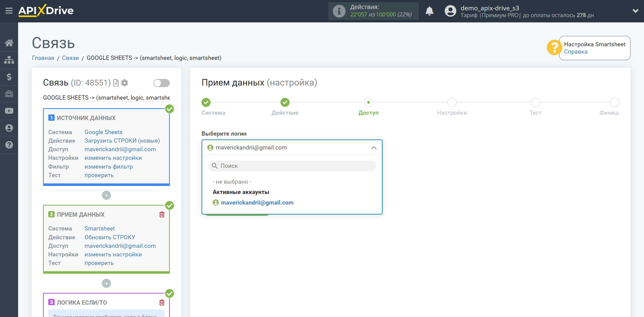Viewport: 644px width, 317px height.
Task: Click the connection notes document icon
Action: 116,83
